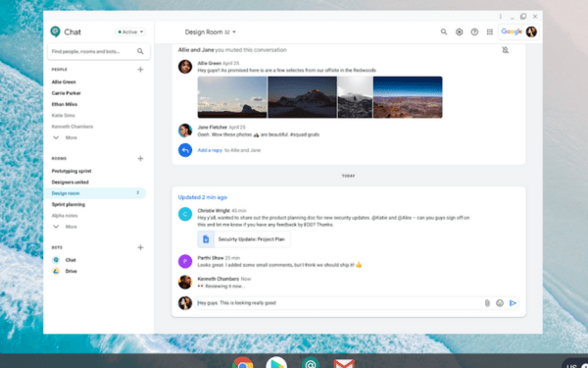Add a new room with Rooms plus
The width and height of the screenshot is (588, 368).
tap(140, 158)
